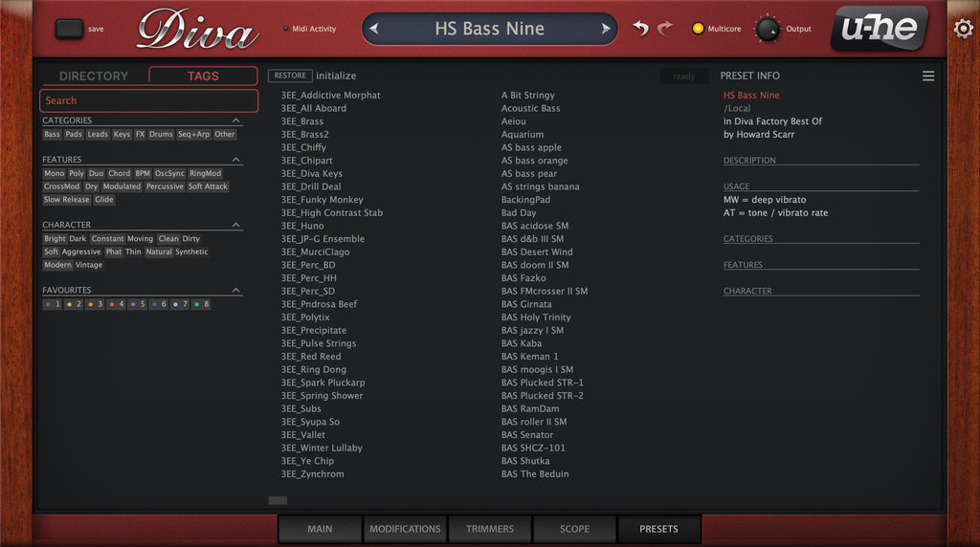Select preset Aquarium
Screen dimensions: 980x547
click(x=523, y=134)
